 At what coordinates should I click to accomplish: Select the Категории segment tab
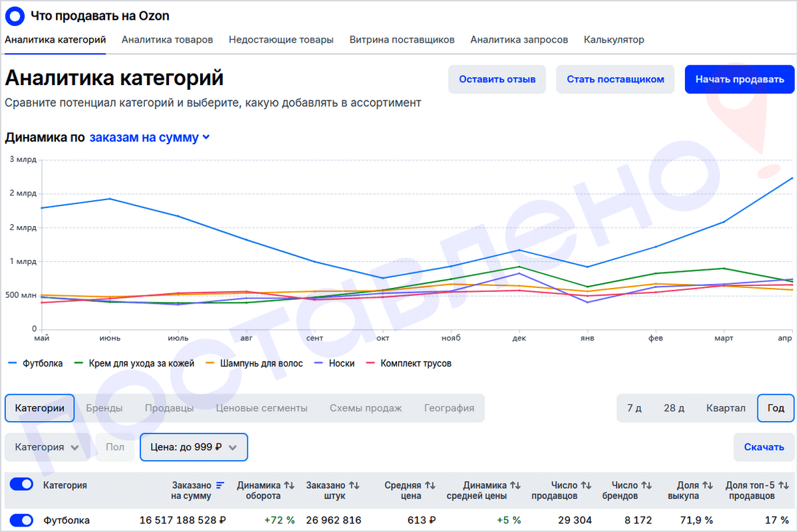click(x=40, y=408)
